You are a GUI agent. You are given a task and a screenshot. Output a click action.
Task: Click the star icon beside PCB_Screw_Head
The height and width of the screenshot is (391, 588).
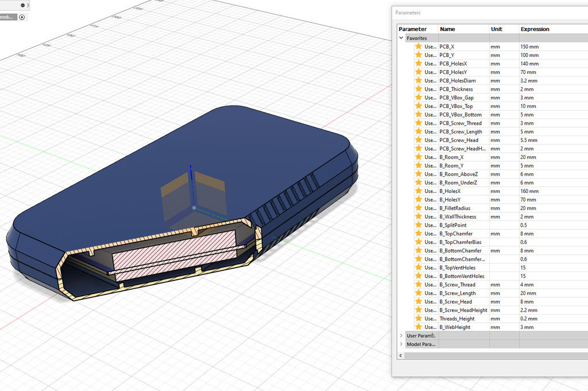pyautogui.click(x=418, y=140)
